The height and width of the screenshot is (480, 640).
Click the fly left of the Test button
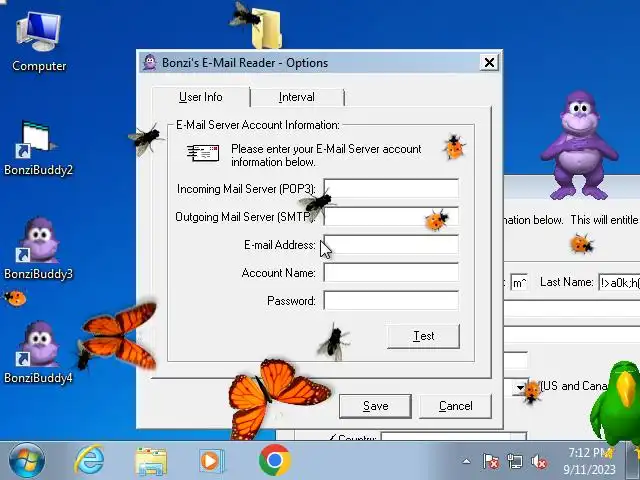[335, 342]
